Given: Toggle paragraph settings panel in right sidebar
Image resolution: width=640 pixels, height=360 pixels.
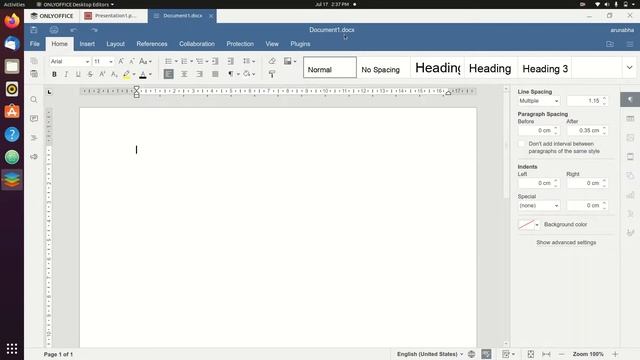Looking at the screenshot, I should click(630, 100).
